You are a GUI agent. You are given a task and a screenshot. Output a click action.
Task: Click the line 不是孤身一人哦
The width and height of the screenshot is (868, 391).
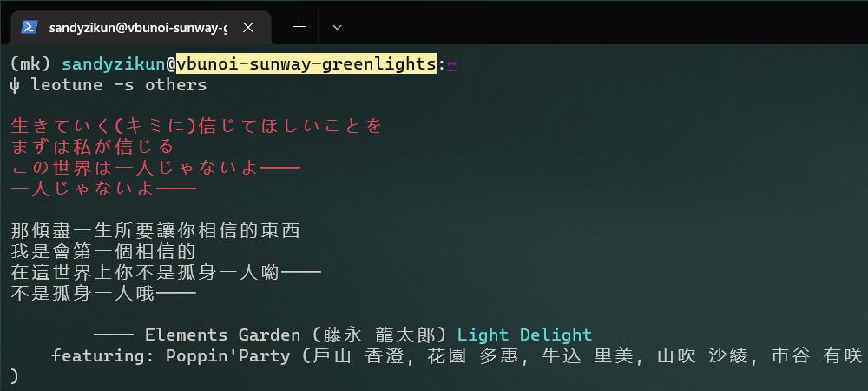pyautogui.click(x=103, y=293)
